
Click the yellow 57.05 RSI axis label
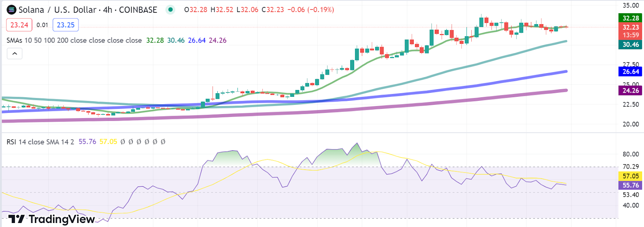click(x=630, y=176)
